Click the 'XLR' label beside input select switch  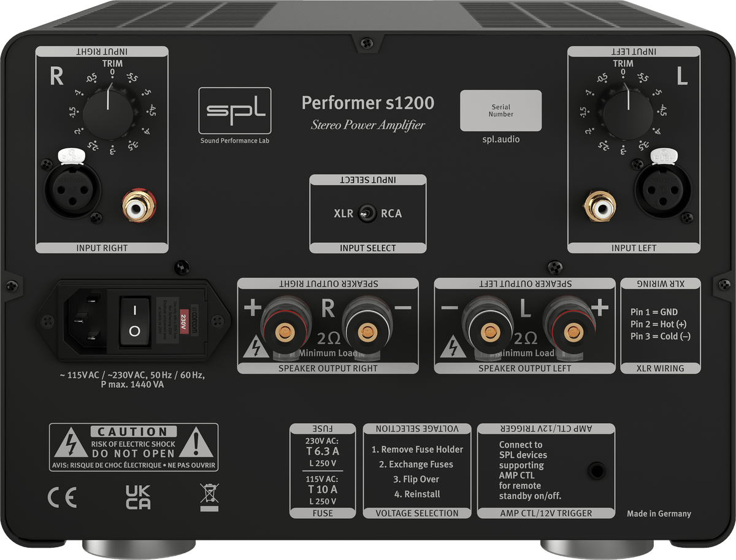point(343,213)
